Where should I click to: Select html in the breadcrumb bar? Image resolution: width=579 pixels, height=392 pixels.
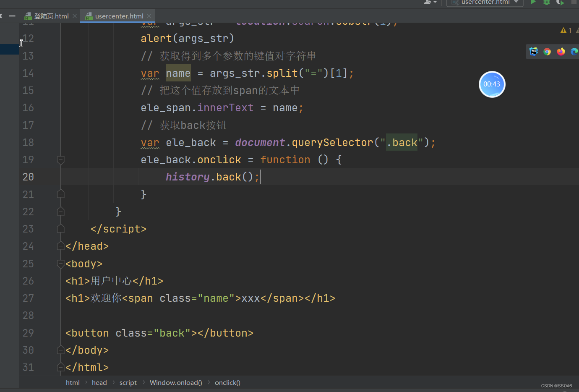[x=73, y=382]
